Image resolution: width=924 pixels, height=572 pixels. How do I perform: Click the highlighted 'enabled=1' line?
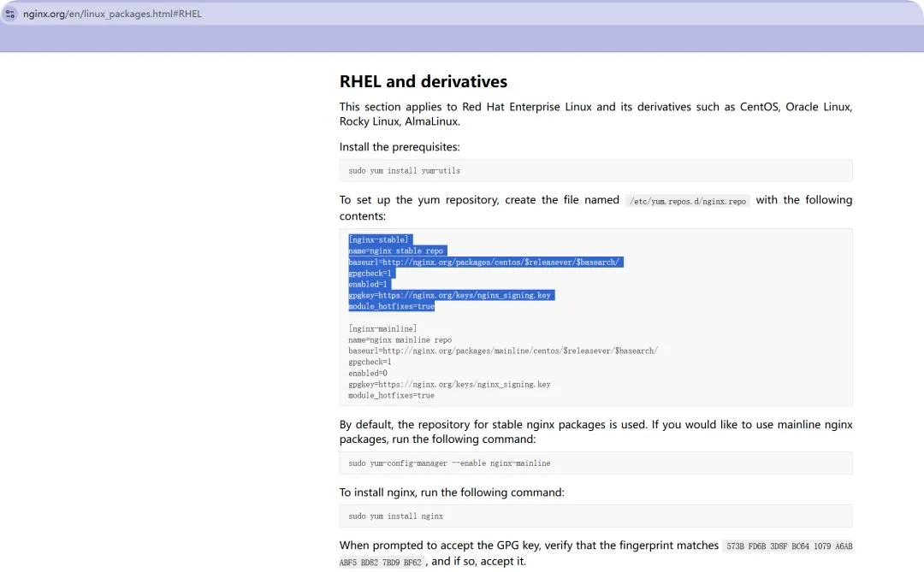coord(368,285)
